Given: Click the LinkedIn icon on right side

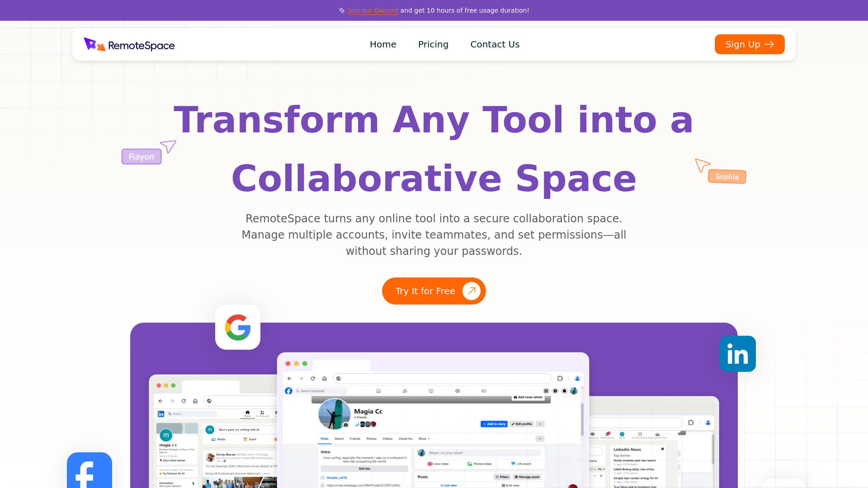Looking at the screenshot, I should pyautogui.click(x=737, y=354).
